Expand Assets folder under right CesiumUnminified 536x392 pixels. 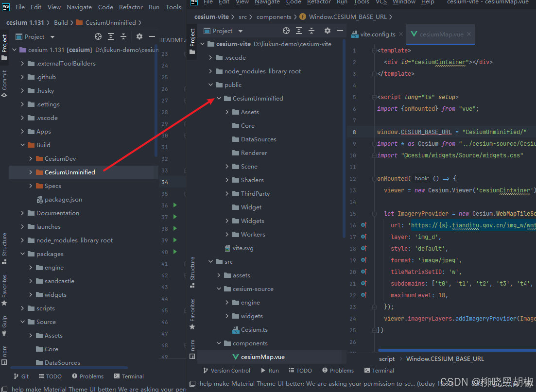227,112
